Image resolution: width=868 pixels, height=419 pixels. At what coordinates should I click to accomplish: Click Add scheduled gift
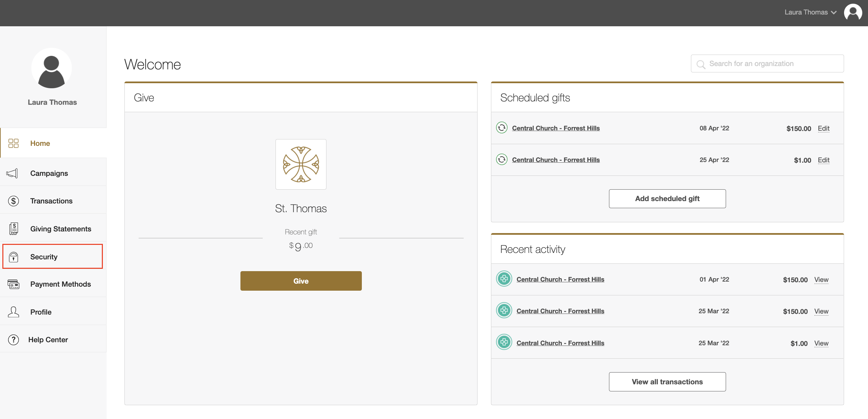pyautogui.click(x=667, y=198)
